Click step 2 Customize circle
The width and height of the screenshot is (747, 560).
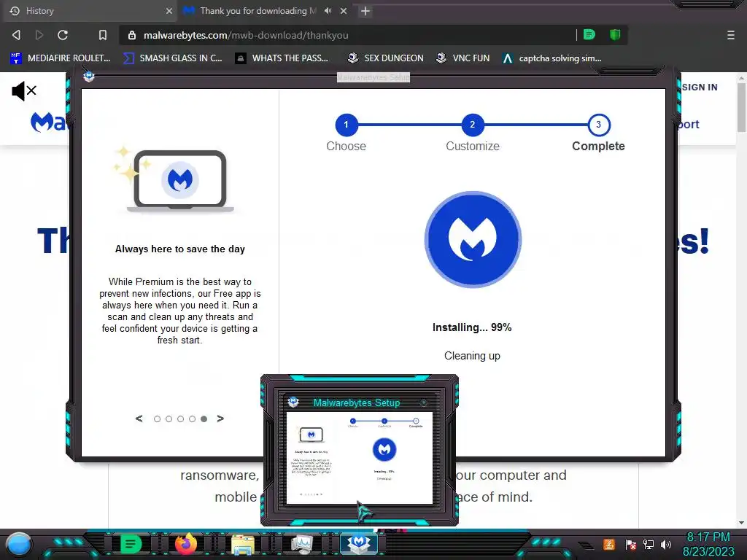(x=473, y=125)
